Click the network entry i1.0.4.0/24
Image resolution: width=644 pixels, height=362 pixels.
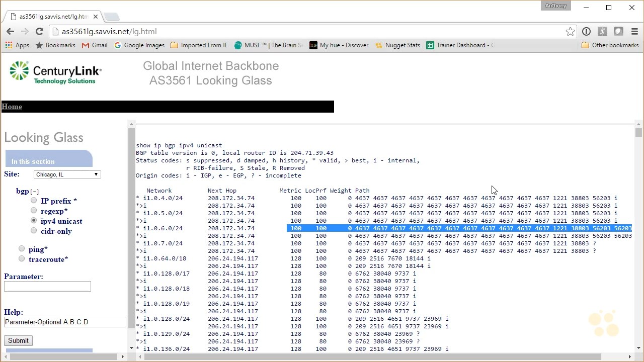163,198
